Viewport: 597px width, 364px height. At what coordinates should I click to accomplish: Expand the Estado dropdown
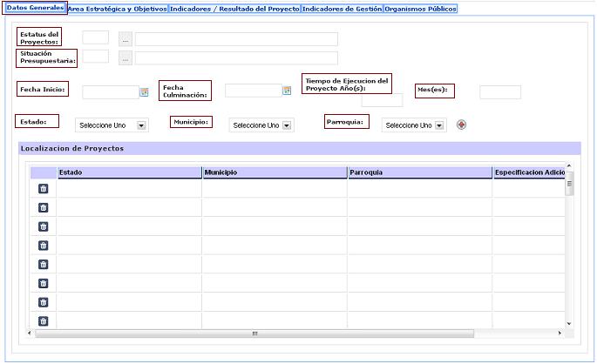(141, 125)
